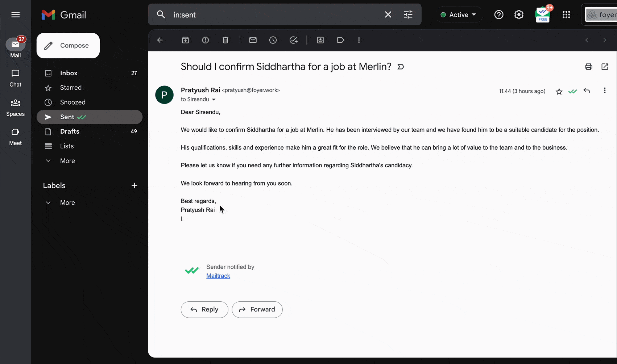617x364 pixels.
Task: Switch to the Chat tab
Action: pos(15,78)
